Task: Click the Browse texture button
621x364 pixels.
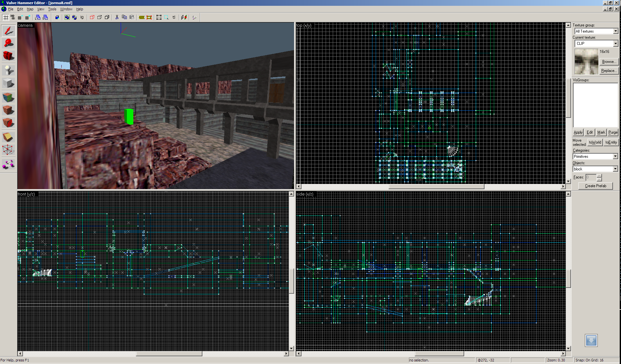Action: 609,62
